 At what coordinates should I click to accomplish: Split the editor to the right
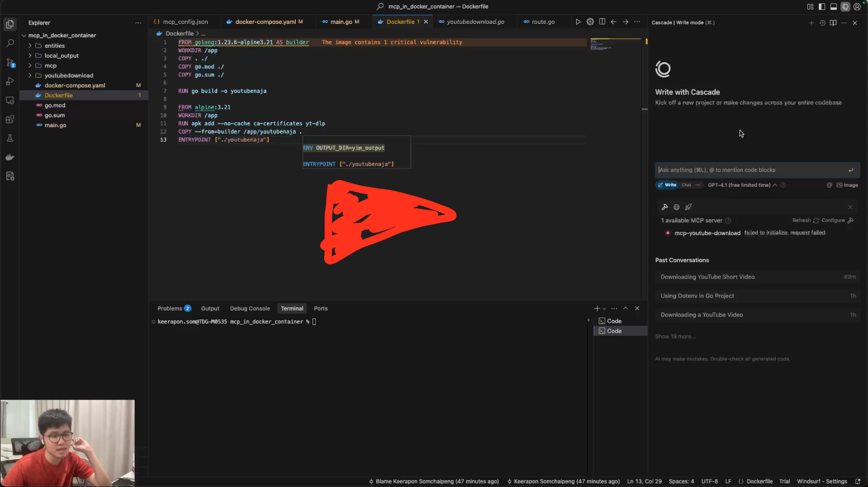[x=602, y=22]
